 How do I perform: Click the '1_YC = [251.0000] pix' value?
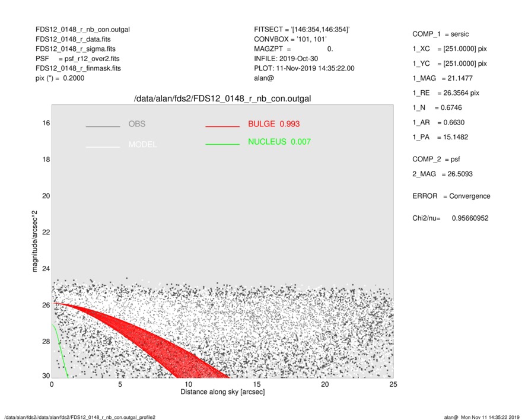(450, 63)
